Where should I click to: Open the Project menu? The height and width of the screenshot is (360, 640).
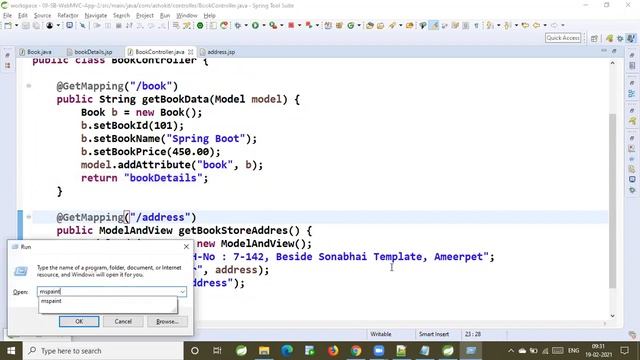pos(144,16)
